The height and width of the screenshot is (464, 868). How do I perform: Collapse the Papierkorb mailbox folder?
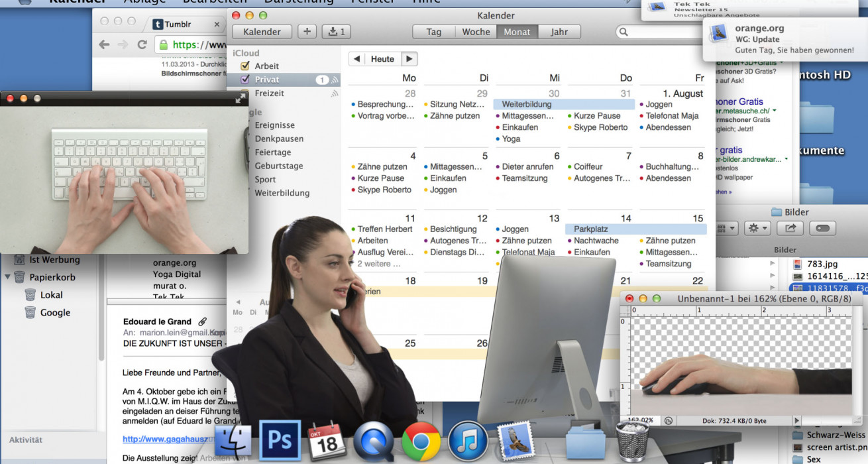tap(9, 277)
